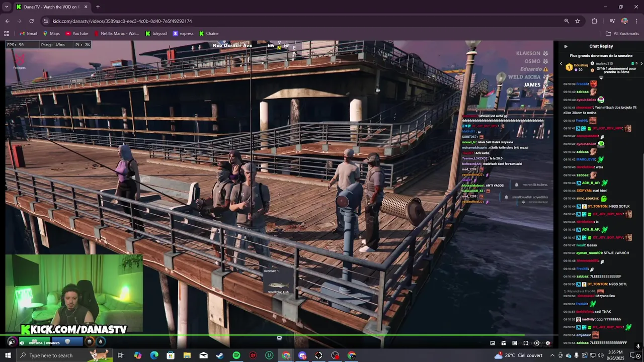Open a new browser tab
644x362 pixels.
click(x=98, y=7)
